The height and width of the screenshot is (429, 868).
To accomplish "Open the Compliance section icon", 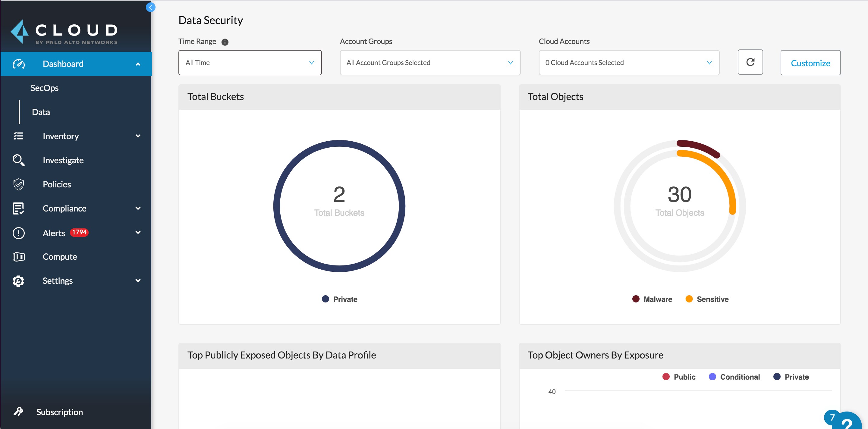I will [x=18, y=208].
